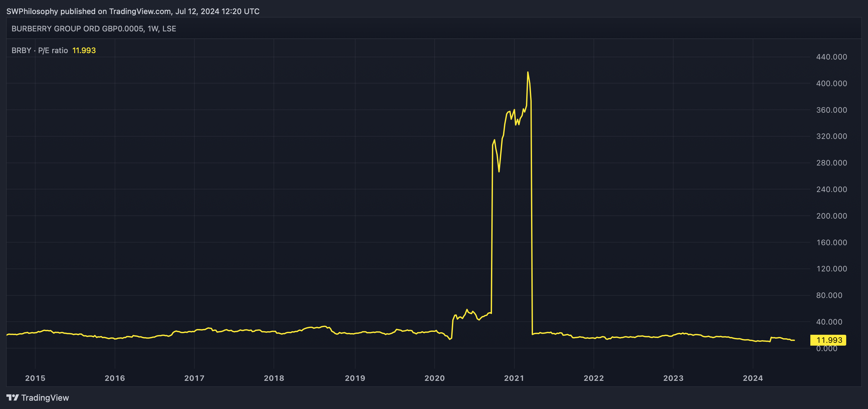
Task: Click the TradingView brand text
Action: (45, 397)
